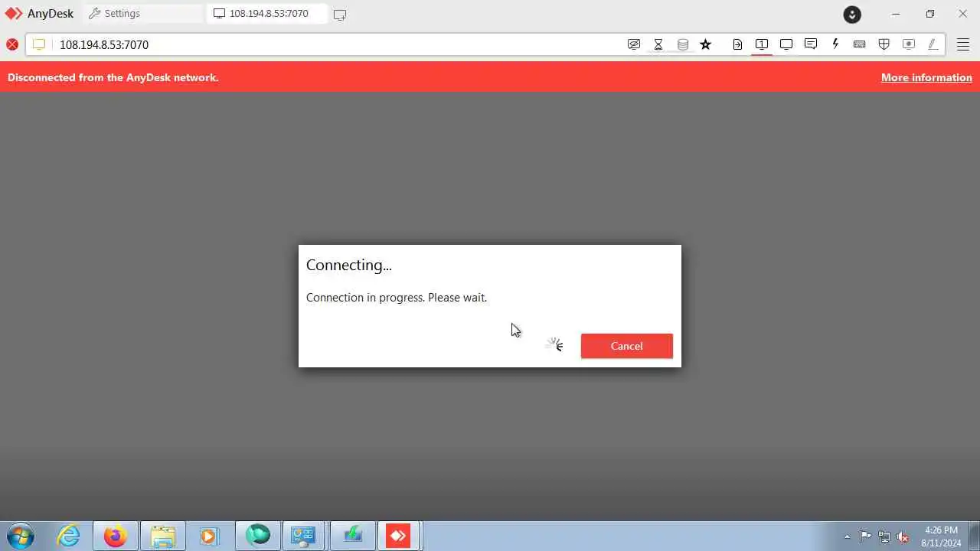Image resolution: width=980 pixels, height=551 pixels.
Task: Click the shield permissions icon
Action: (x=884, y=44)
